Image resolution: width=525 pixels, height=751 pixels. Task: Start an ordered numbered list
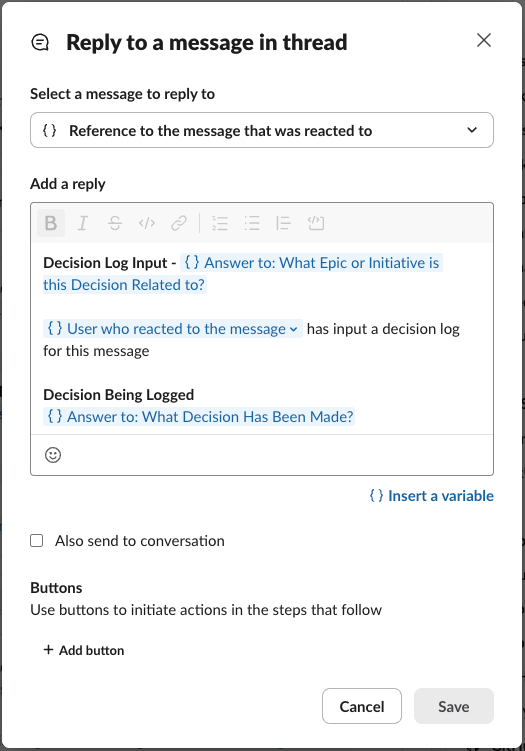(220, 223)
